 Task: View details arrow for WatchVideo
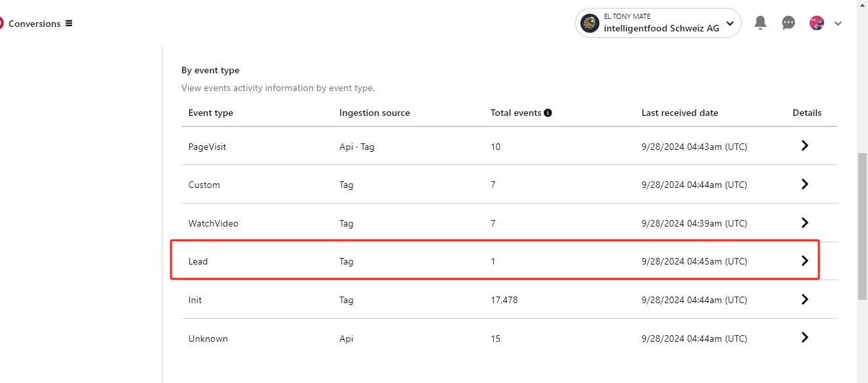click(804, 223)
